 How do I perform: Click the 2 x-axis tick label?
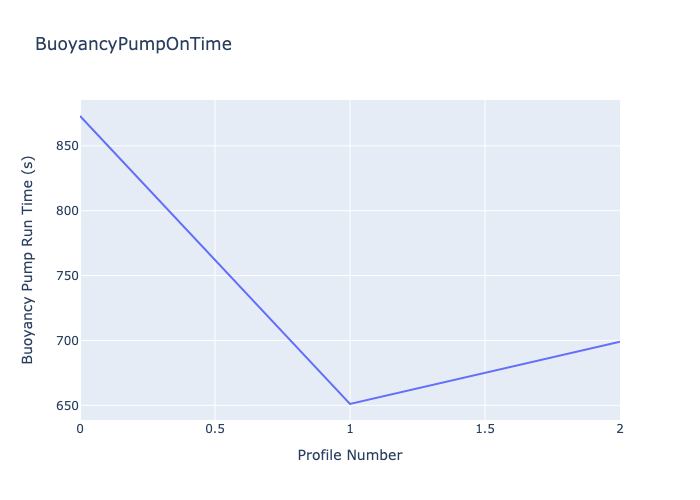[619, 429]
